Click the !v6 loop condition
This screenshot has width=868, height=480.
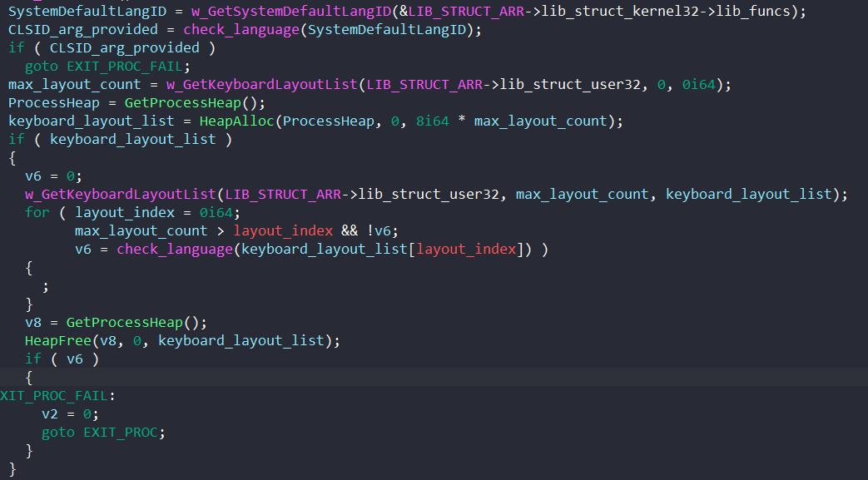coord(379,231)
